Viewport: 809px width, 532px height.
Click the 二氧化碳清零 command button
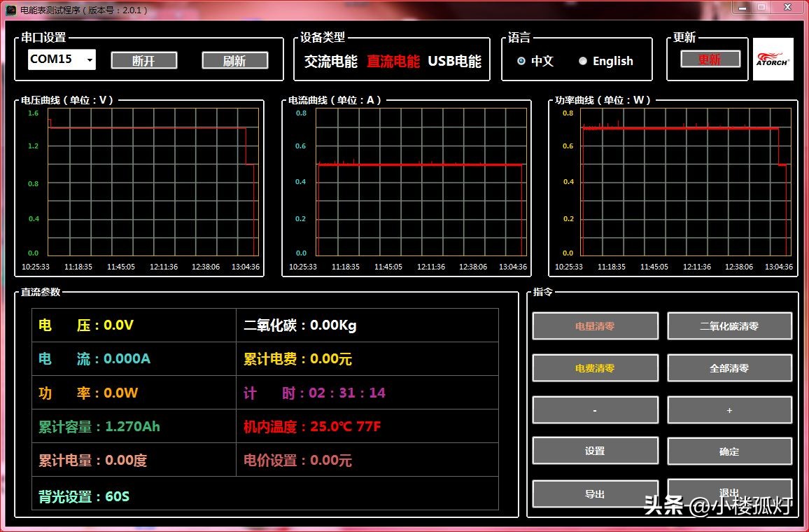(x=729, y=326)
